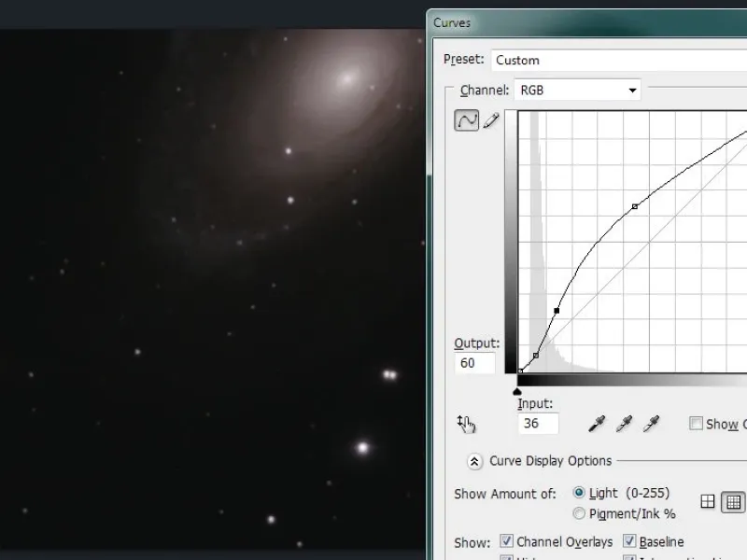Collapse the Curve Display Options section
Viewport: 747px width, 560px height.
[474, 461]
